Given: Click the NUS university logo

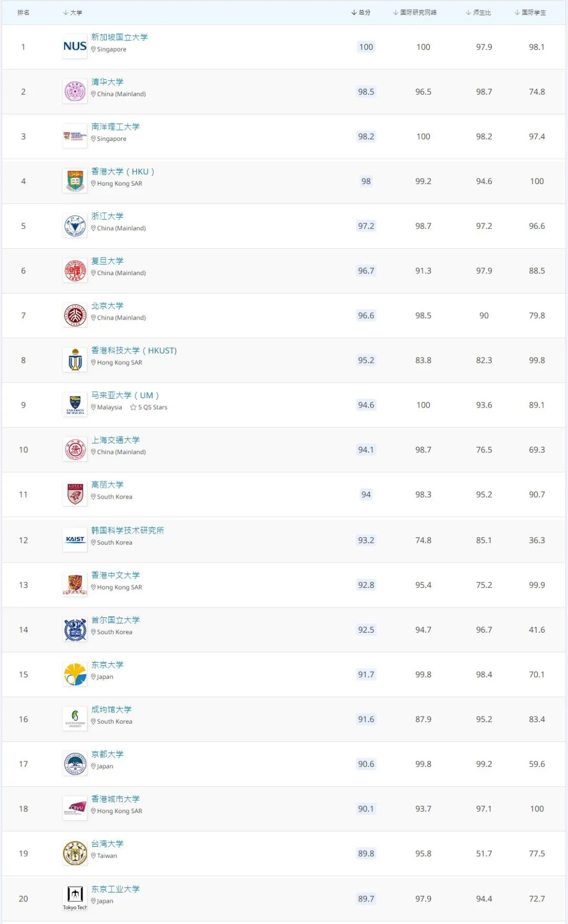Looking at the screenshot, I should pos(75,47).
